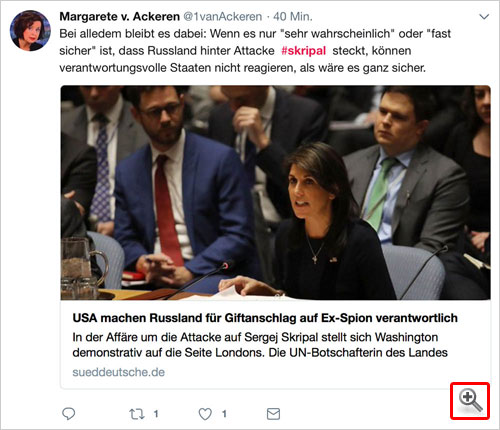Click the like count number
Screen dimensions: 500x430
click(x=224, y=414)
